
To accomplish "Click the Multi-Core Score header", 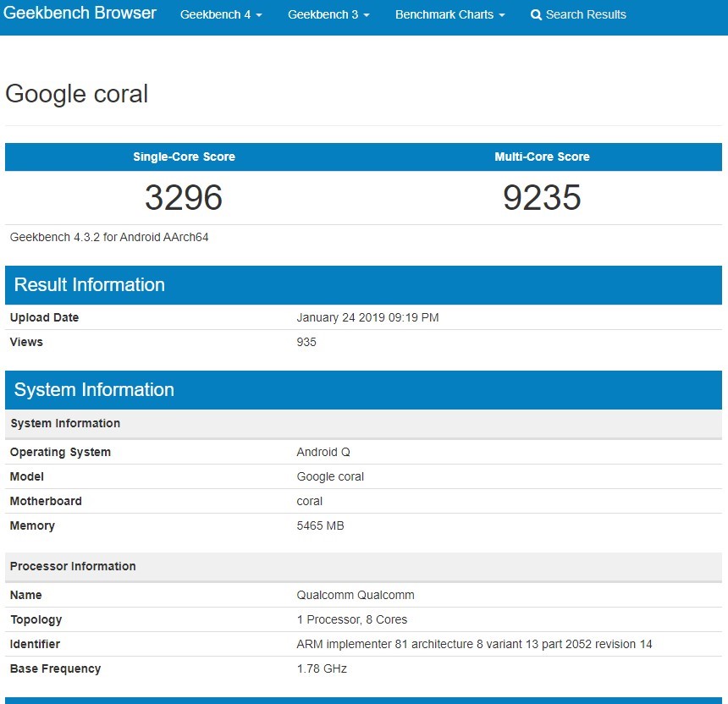I will [x=542, y=157].
